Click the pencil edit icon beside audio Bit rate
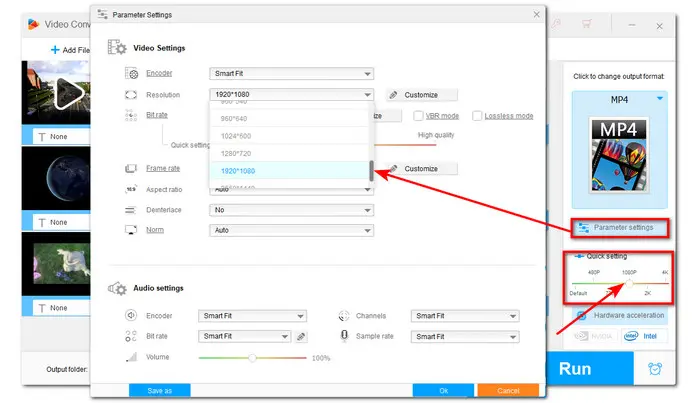 [301, 337]
